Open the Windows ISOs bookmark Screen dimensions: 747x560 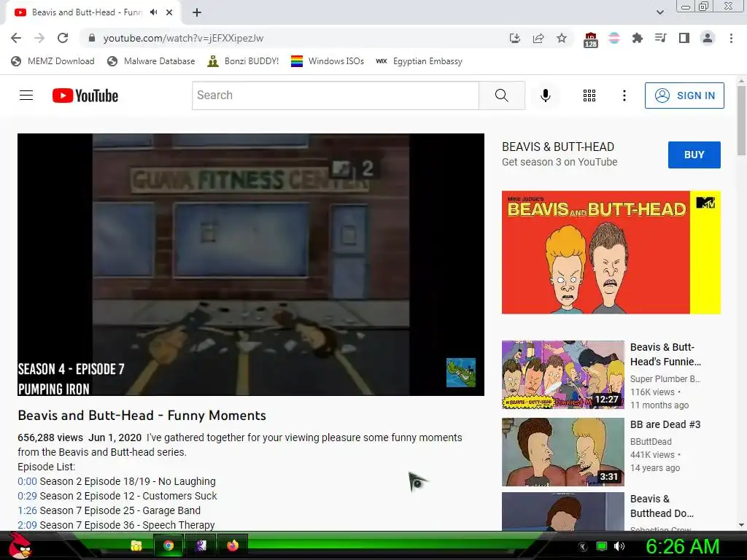point(328,61)
